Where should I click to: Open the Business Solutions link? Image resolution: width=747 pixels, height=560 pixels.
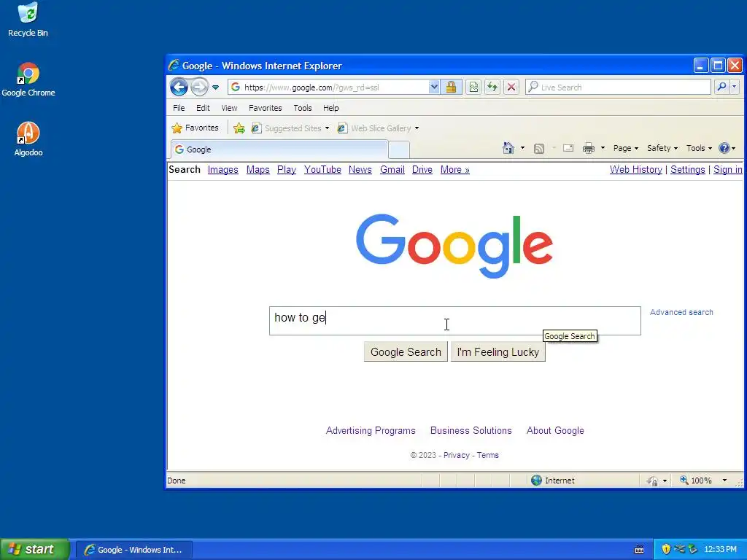click(471, 430)
